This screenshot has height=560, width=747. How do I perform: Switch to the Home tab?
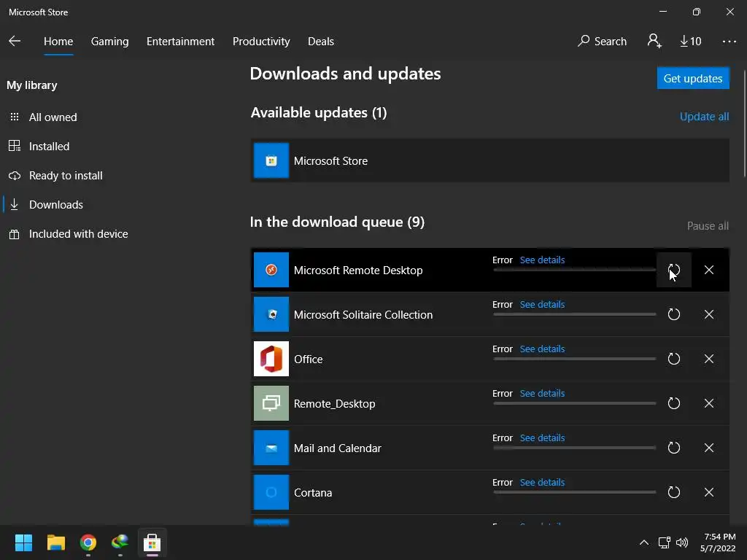click(58, 42)
